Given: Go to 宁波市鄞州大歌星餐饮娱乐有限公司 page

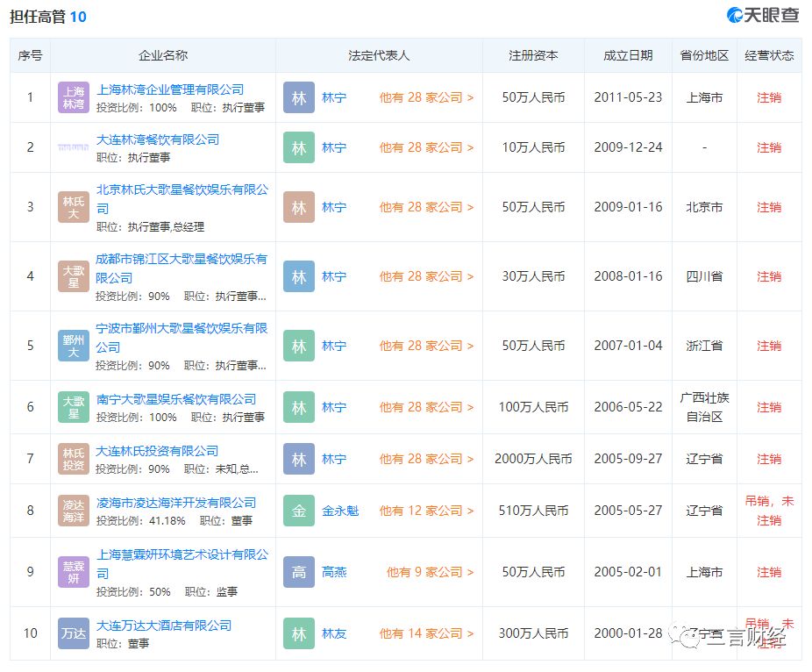Looking at the screenshot, I should coord(182,337).
